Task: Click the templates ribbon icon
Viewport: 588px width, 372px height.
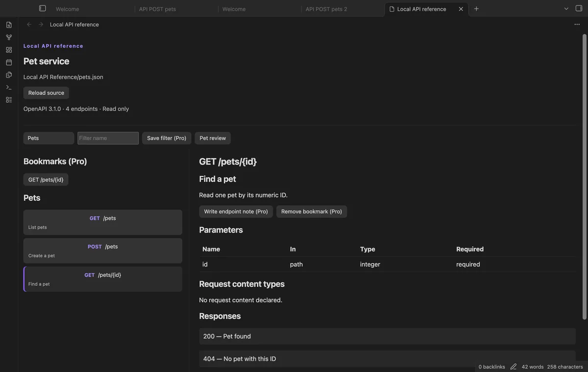Action: pos(9,75)
